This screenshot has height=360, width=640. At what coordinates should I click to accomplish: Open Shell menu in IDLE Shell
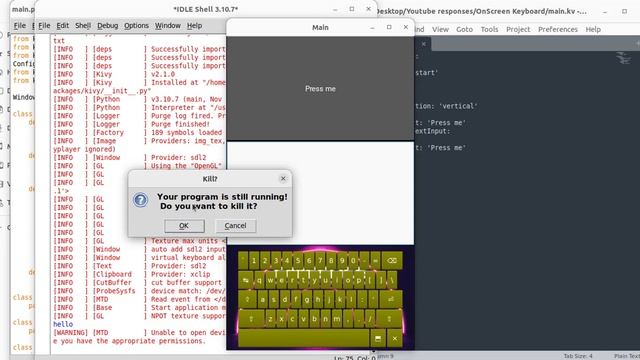click(83, 26)
